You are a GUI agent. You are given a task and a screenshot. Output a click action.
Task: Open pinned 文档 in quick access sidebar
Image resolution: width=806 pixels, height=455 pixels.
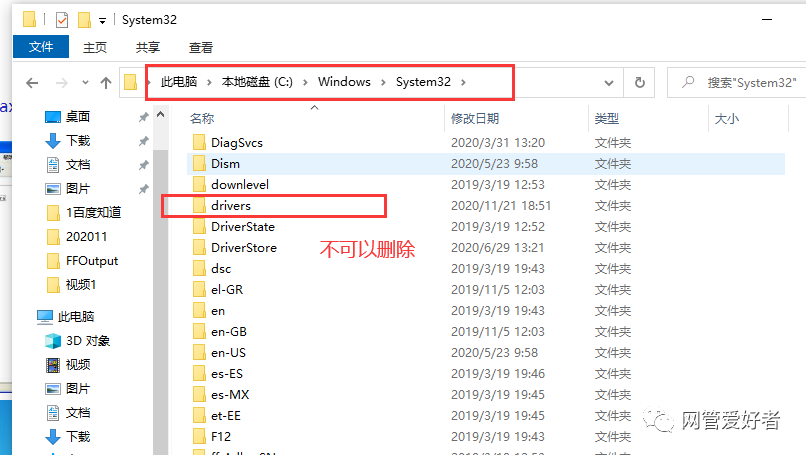click(78, 165)
